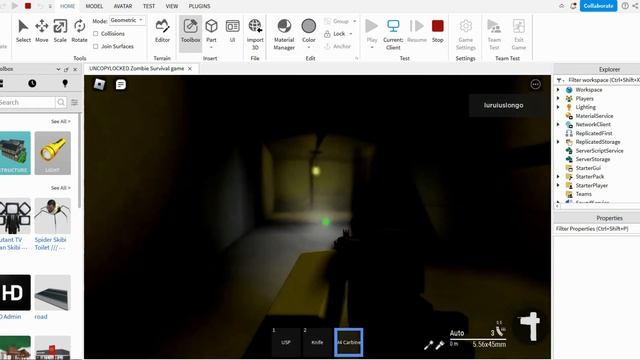
Task: Select the flashlight LIGHT thumbnail
Action: point(53,153)
